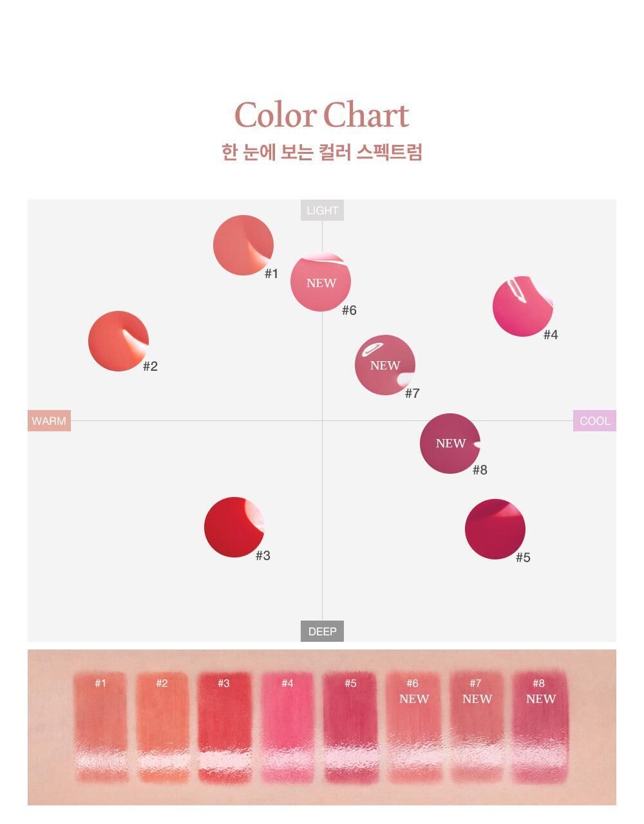Pick the #3 deep red color circle

coord(234,527)
